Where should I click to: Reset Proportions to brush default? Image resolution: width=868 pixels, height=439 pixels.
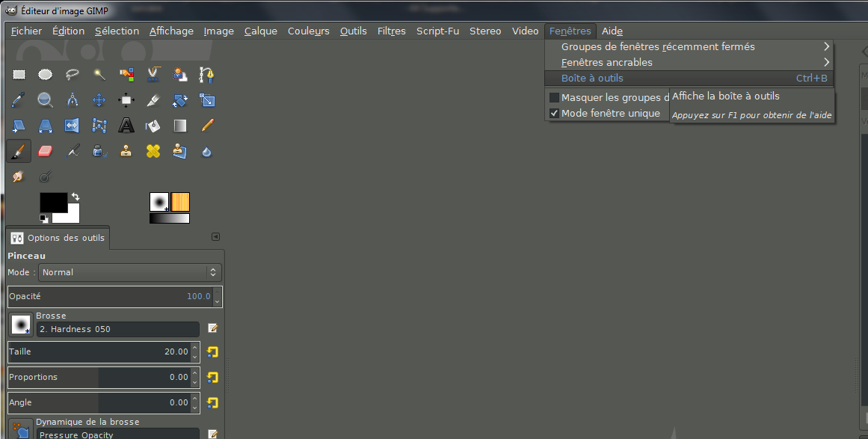tap(212, 378)
